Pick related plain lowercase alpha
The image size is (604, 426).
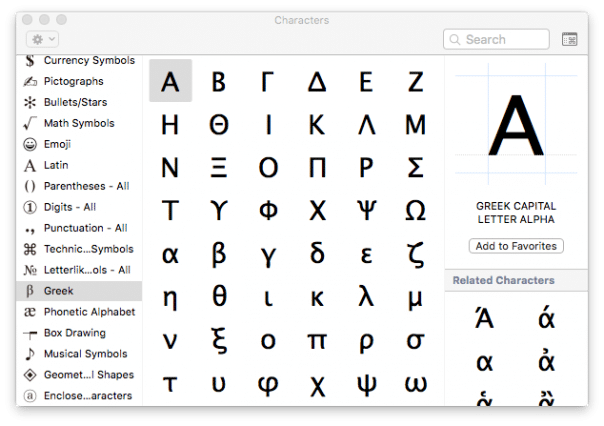[484, 362]
